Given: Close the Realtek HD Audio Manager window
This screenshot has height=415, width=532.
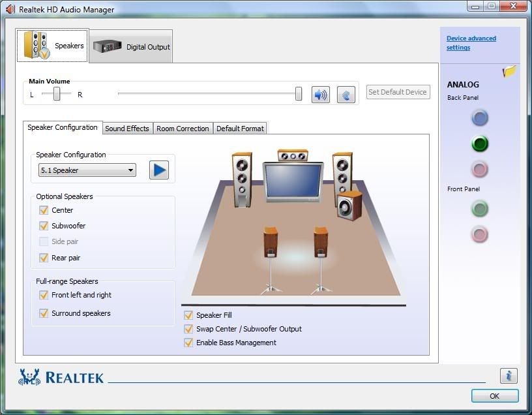Looking at the screenshot, I should click(513, 7).
